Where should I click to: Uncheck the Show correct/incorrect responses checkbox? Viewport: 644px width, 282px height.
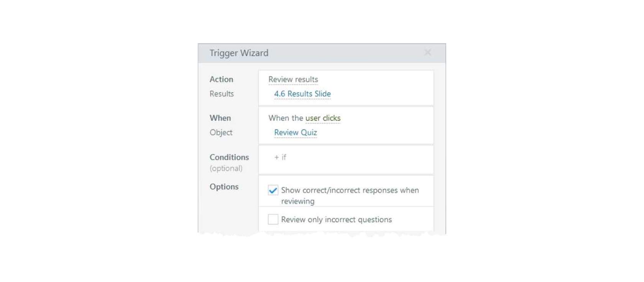pyautogui.click(x=273, y=190)
